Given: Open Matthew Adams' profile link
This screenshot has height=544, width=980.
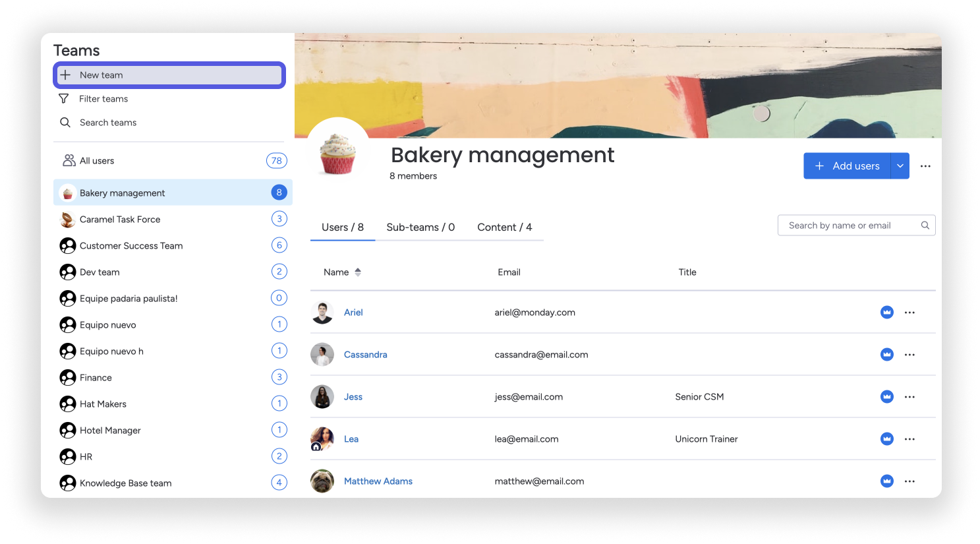Looking at the screenshot, I should 378,481.
